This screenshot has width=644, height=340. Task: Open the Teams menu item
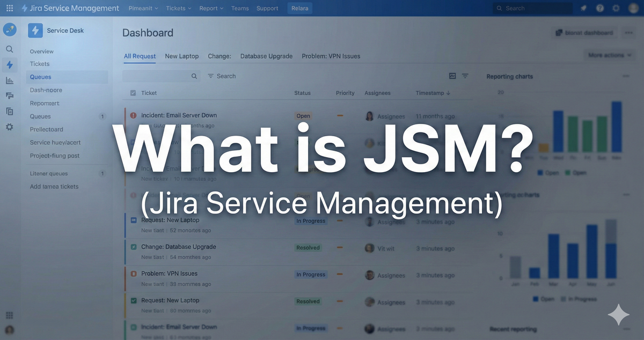[239, 8]
